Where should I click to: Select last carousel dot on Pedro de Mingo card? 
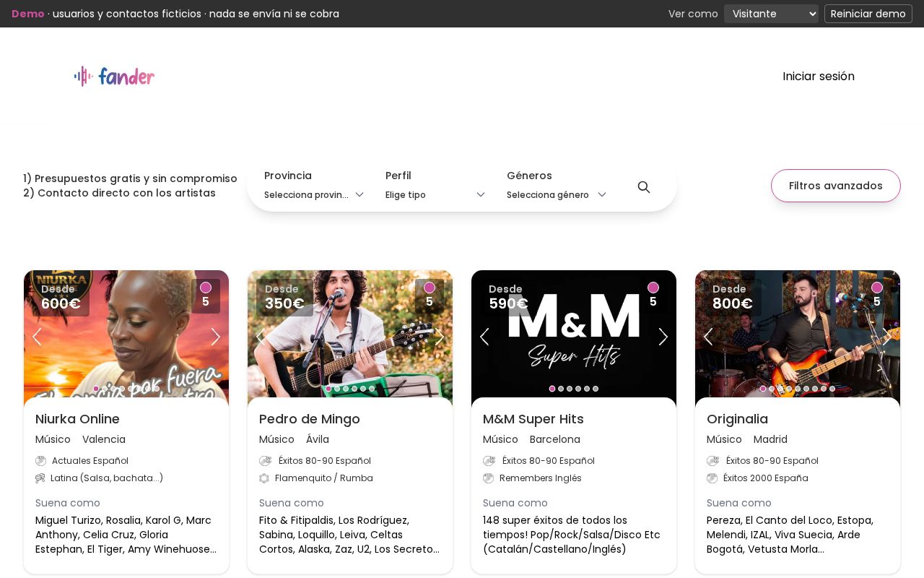pyautogui.click(x=372, y=389)
